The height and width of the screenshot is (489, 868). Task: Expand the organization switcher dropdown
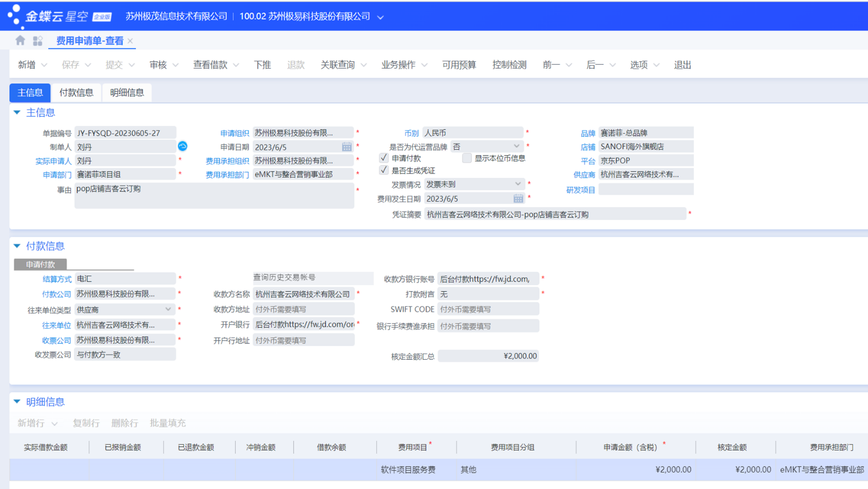381,17
